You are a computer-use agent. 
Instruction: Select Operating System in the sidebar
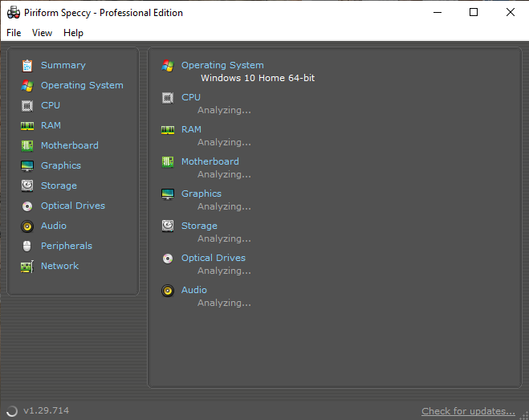pos(82,85)
